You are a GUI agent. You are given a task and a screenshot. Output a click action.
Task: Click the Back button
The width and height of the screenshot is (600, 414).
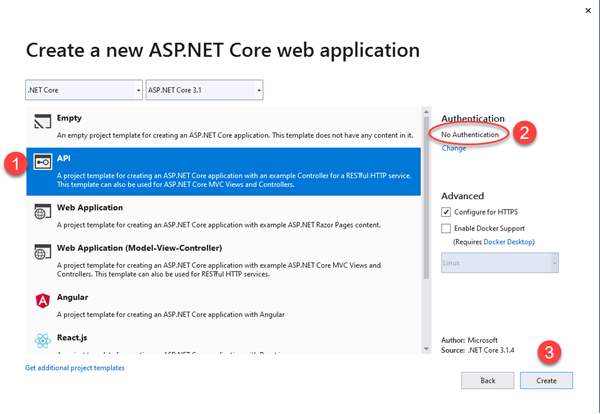[488, 381]
